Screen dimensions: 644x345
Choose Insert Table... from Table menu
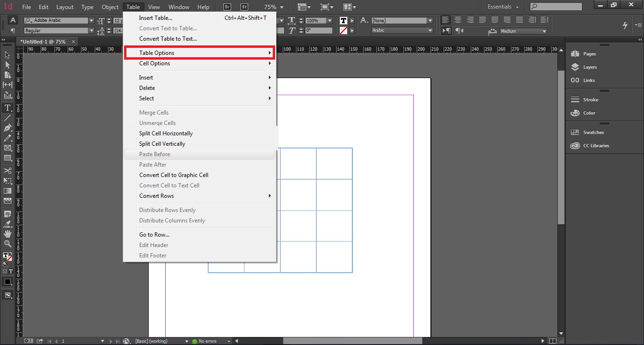(x=200, y=18)
